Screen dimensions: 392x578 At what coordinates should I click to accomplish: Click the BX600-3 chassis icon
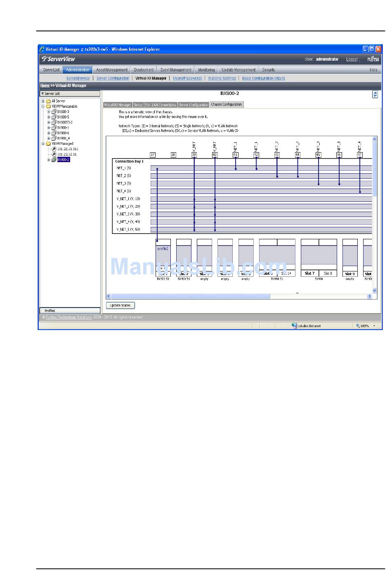pyautogui.click(x=54, y=111)
